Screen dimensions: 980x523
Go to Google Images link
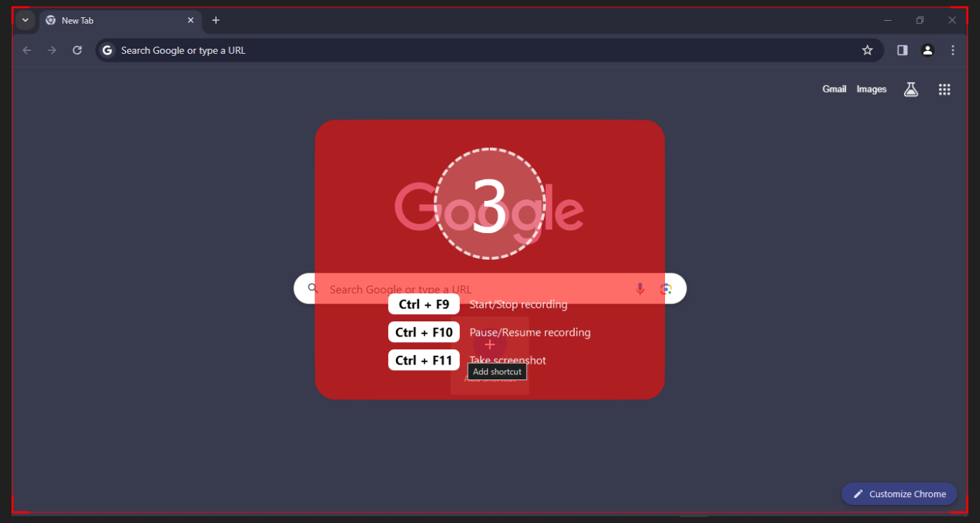point(872,89)
